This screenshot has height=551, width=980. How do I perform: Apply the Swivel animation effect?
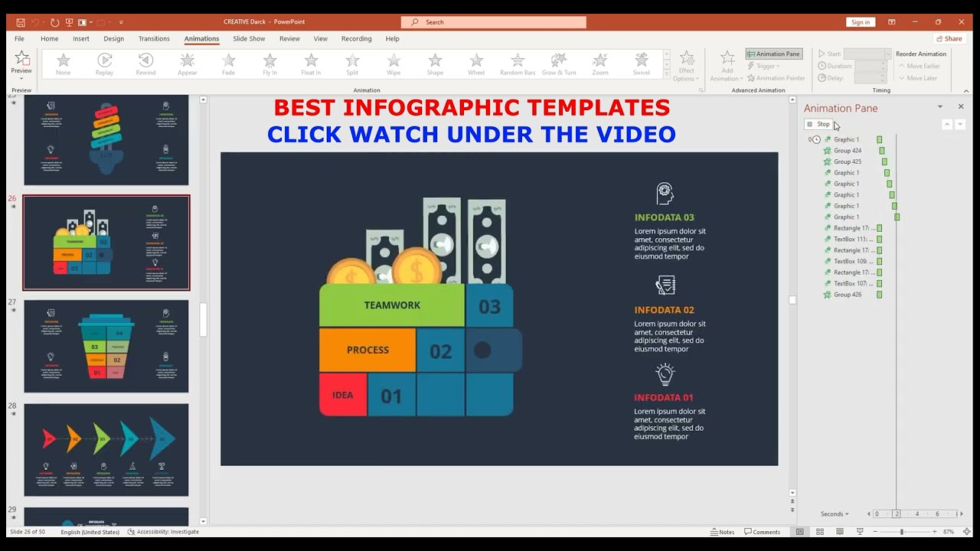[642, 64]
